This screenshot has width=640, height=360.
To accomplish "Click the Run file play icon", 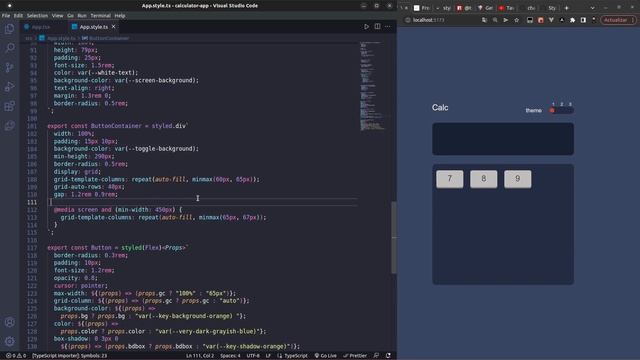I will [x=367, y=27].
